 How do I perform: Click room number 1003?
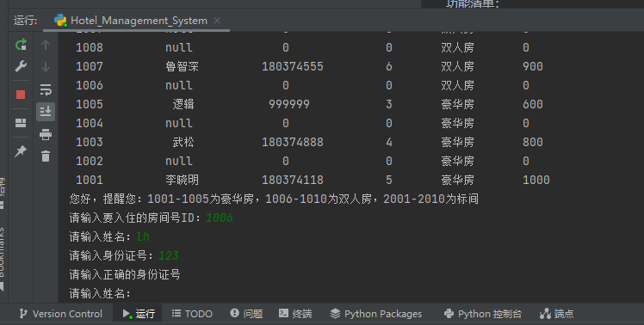[90, 142]
